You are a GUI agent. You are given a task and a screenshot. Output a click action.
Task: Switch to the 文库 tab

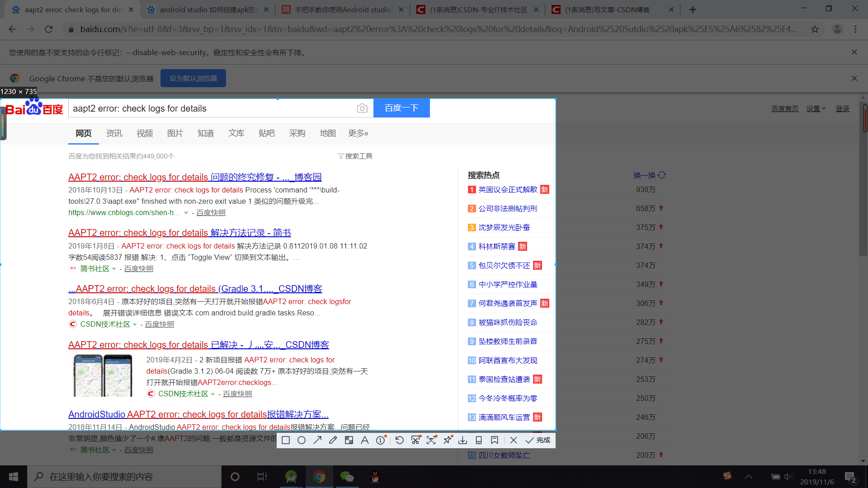(x=236, y=133)
